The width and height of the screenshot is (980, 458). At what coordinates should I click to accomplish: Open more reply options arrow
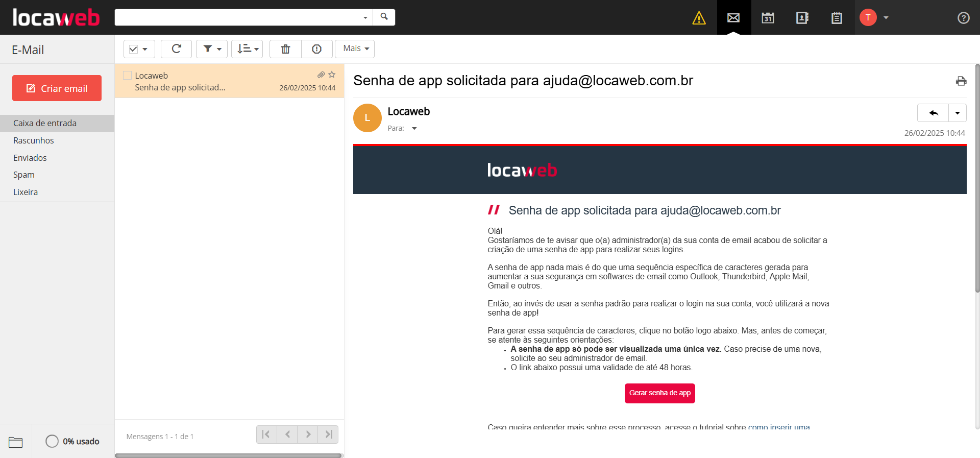(x=958, y=113)
